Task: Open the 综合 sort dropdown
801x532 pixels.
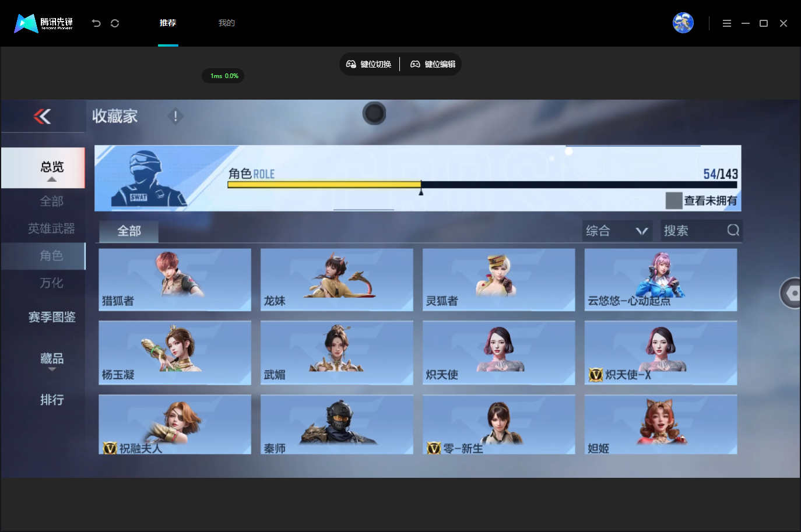Action: [x=617, y=231]
